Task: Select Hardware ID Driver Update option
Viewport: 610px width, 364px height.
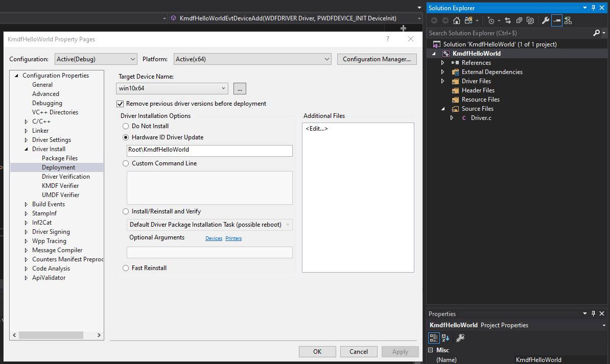Action: point(126,137)
